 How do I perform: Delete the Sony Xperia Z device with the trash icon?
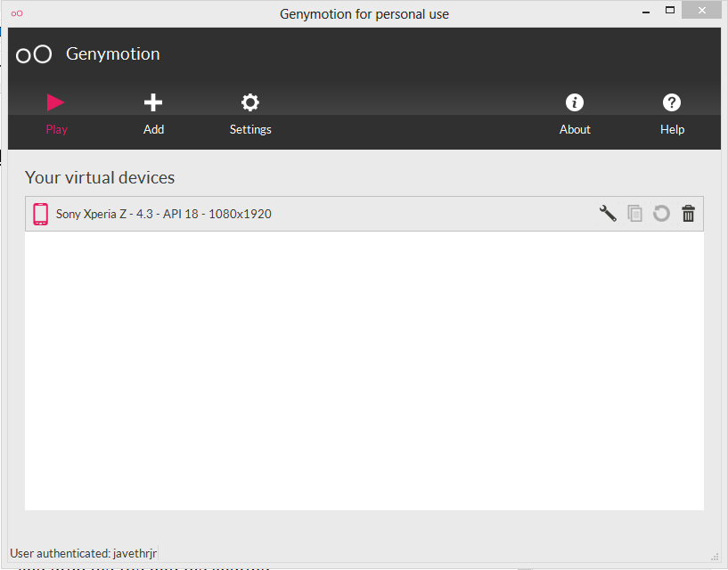tap(688, 214)
